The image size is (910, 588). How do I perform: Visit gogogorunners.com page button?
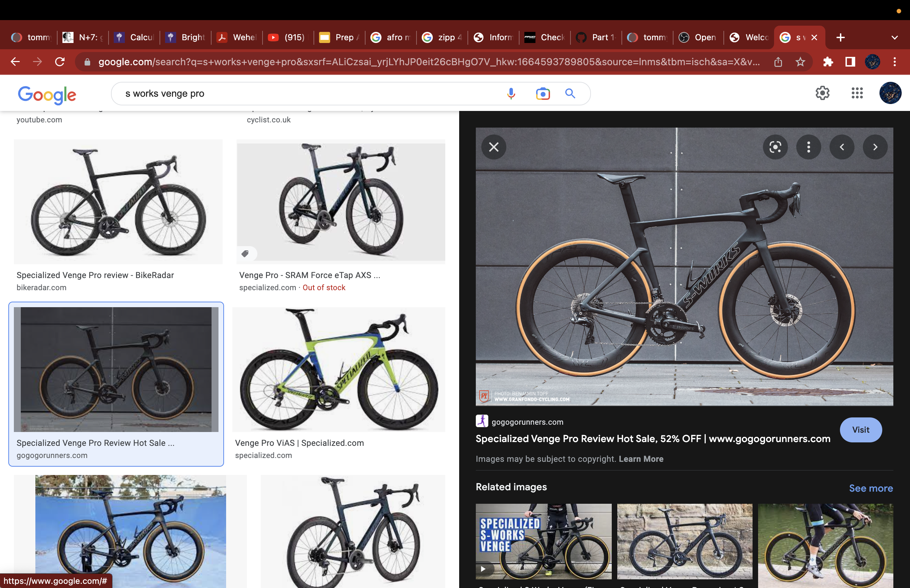coord(861,430)
